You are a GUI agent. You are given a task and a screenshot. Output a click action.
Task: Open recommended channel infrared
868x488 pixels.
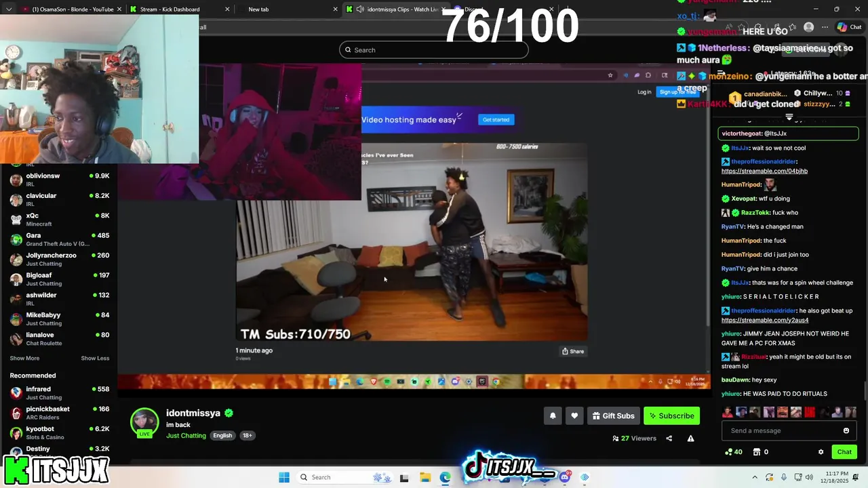(x=60, y=393)
